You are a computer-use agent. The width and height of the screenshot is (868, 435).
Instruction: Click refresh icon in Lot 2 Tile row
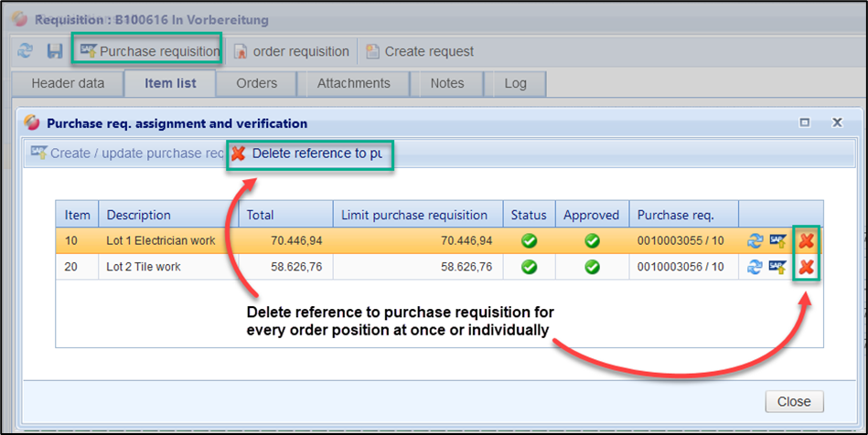click(x=755, y=267)
